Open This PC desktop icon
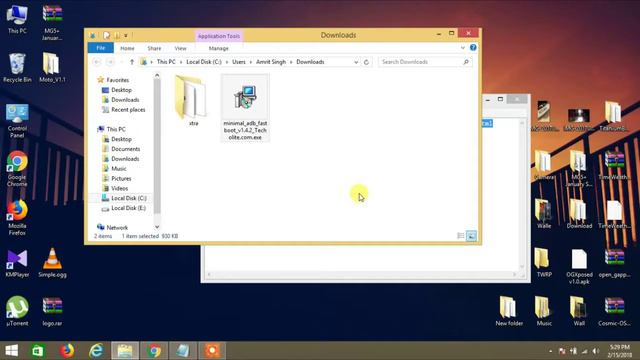 17,19
